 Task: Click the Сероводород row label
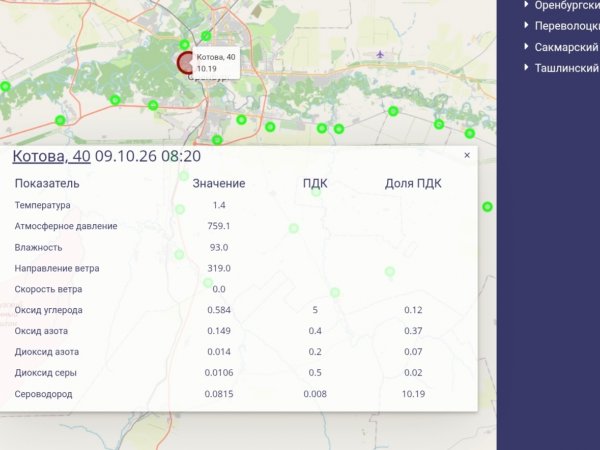pos(43,394)
